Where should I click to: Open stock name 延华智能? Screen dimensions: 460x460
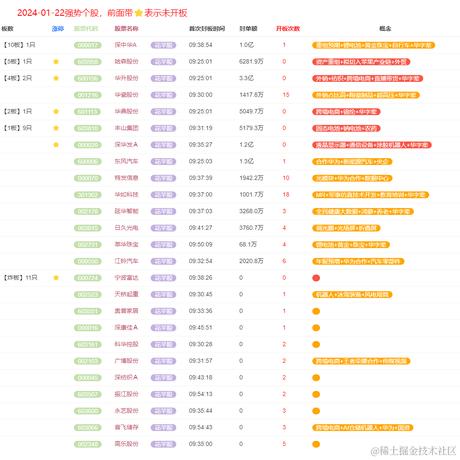click(x=126, y=211)
